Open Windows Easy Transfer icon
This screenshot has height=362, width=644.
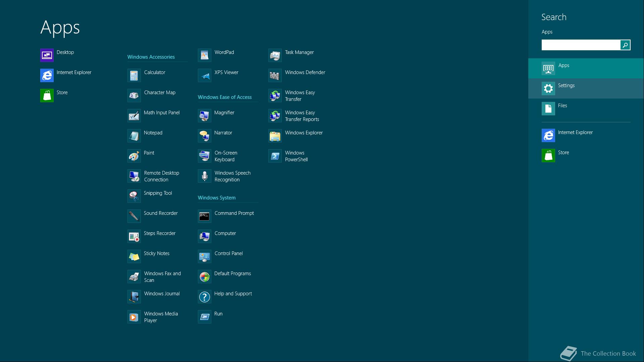pyautogui.click(x=275, y=96)
